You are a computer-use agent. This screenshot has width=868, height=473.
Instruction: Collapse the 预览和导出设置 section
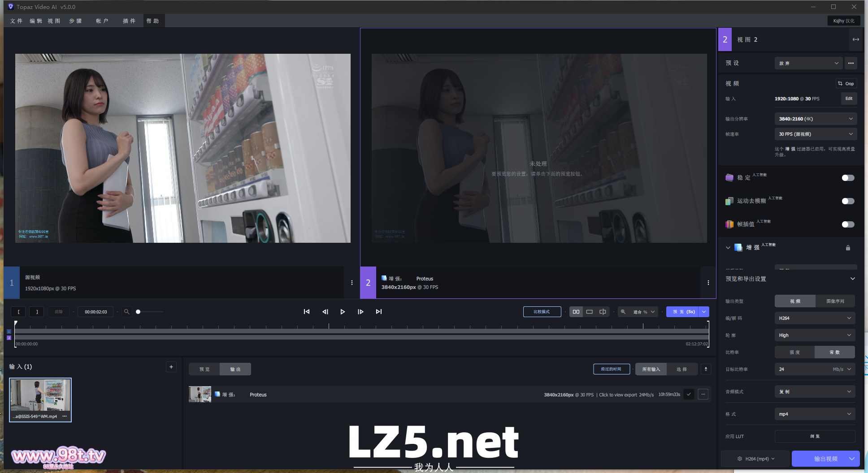pyautogui.click(x=852, y=279)
